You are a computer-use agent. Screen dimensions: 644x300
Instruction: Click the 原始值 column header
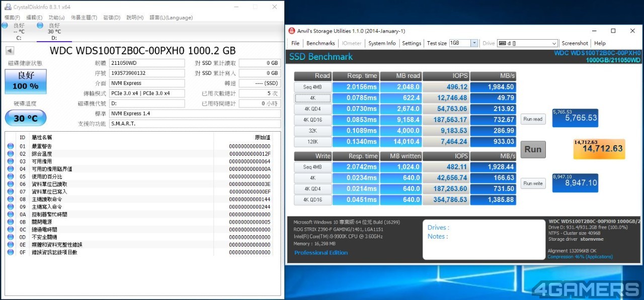coord(263,137)
